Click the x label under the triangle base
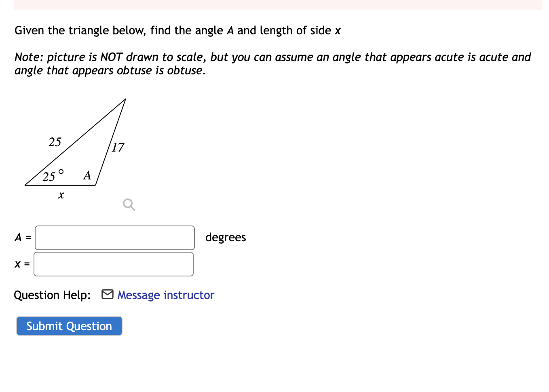Screen dimensions: 549x392 click(61, 195)
